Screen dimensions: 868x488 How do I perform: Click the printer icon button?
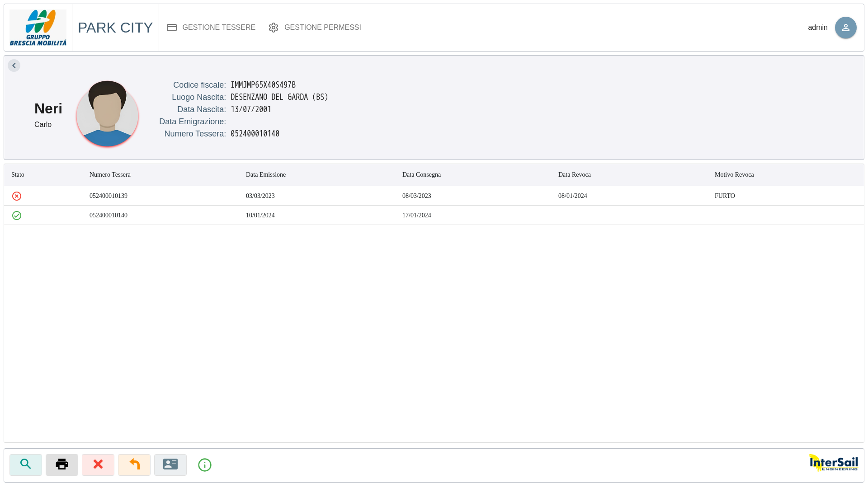click(x=62, y=465)
